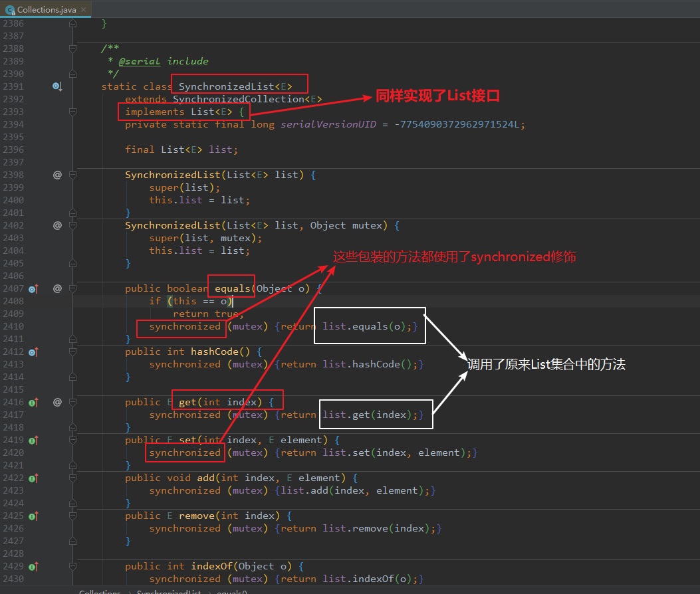This screenshot has width=700, height=594.
Task: Click 'list.hashCode();' call on line 2413
Action: (370, 365)
